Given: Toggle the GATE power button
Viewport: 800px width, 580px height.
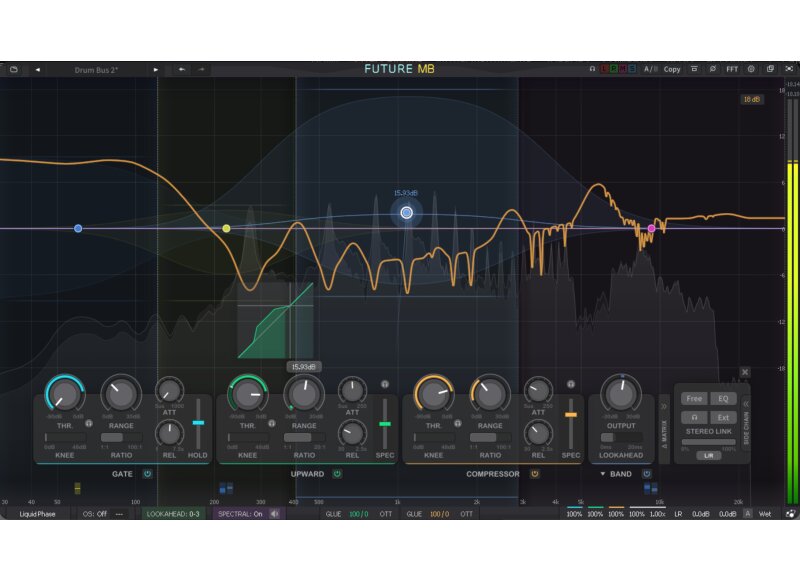Looking at the screenshot, I should [147, 474].
